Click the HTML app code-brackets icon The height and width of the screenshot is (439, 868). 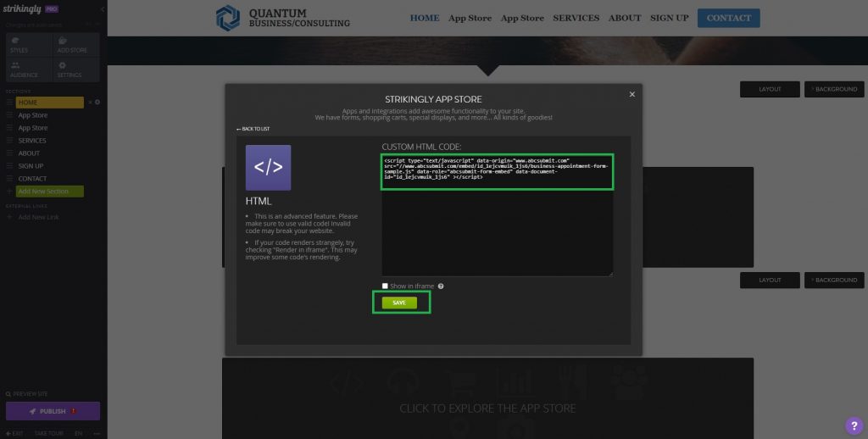tap(268, 167)
